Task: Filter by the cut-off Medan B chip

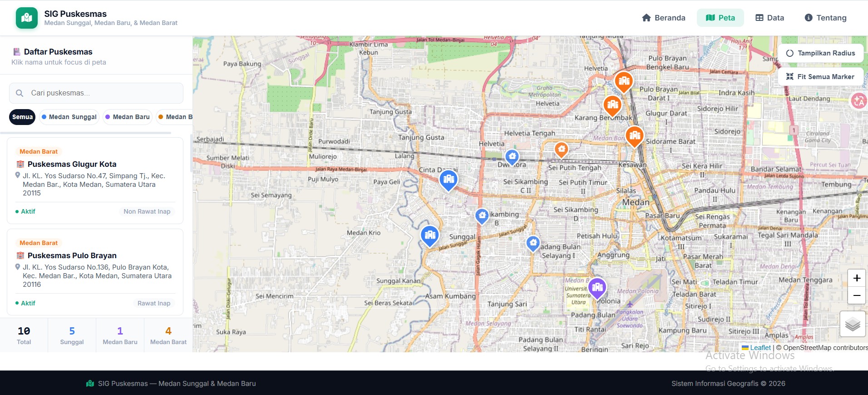Action: point(175,117)
